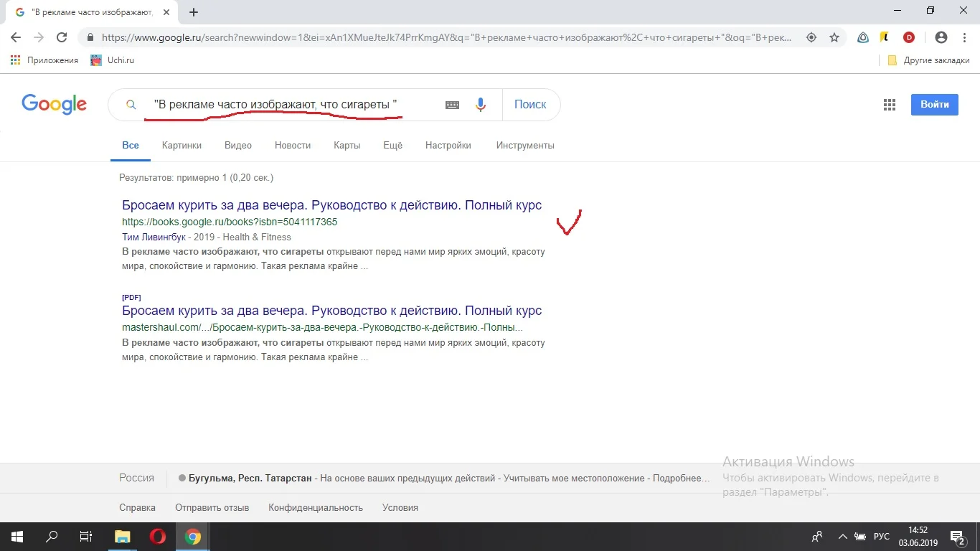
Task: Open the Uchi.ru bookmark
Action: [x=113, y=60]
